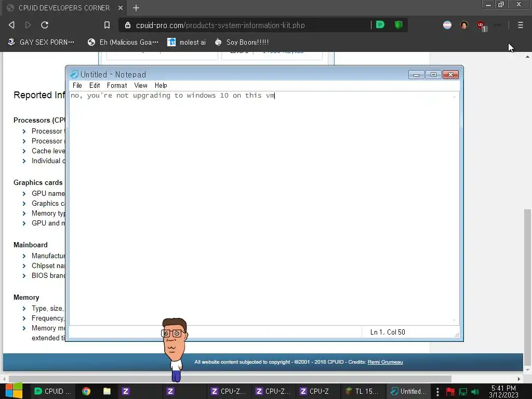
Task: Reload the cpuid-pro.com page
Action: 45,25
